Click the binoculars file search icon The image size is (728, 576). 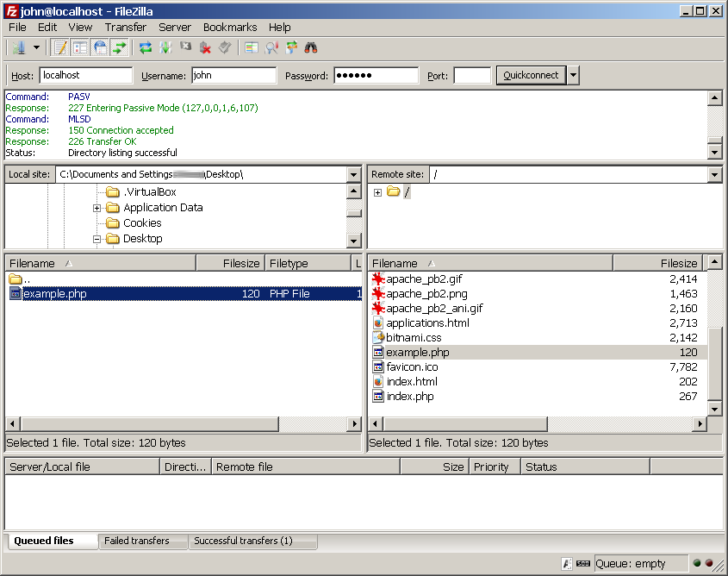point(311,47)
